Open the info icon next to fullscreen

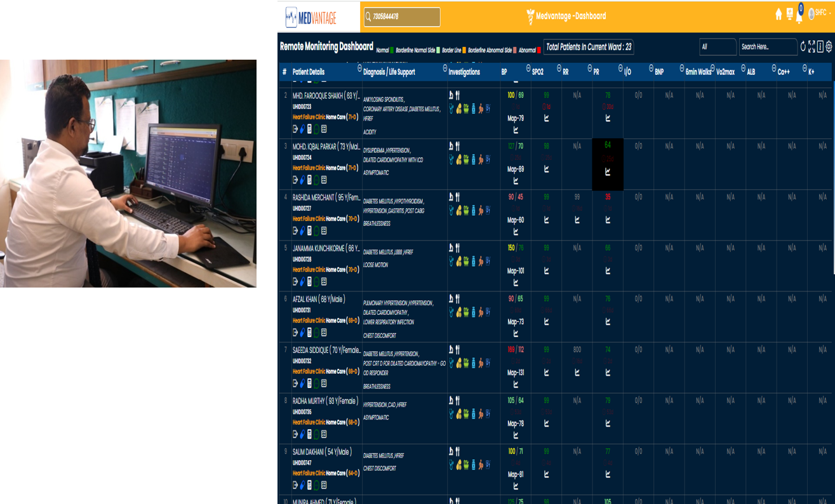pos(820,46)
